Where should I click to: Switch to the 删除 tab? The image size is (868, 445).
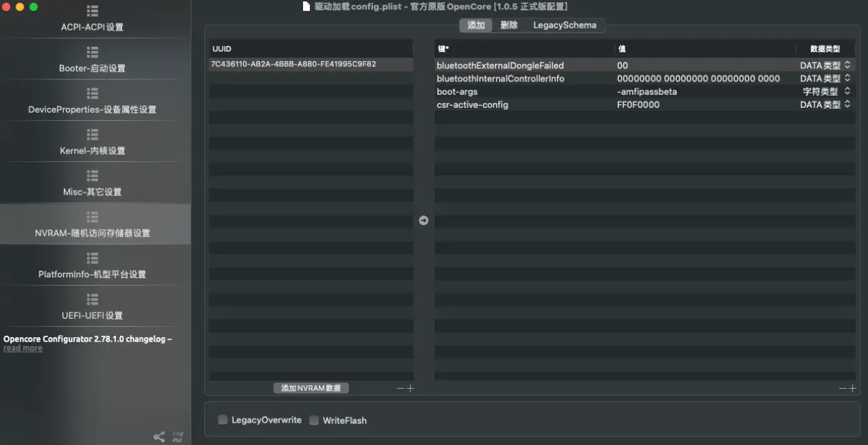pos(509,25)
